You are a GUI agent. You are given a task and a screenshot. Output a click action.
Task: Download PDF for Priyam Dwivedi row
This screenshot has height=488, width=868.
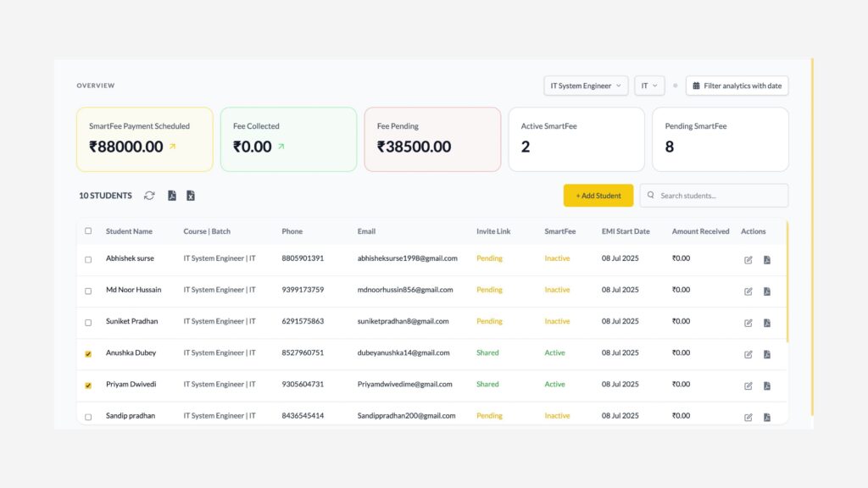tap(767, 385)
